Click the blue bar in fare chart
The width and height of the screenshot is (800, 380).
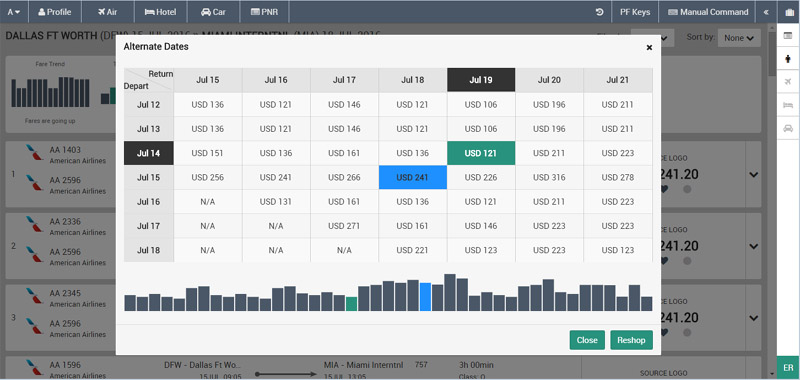425,297
